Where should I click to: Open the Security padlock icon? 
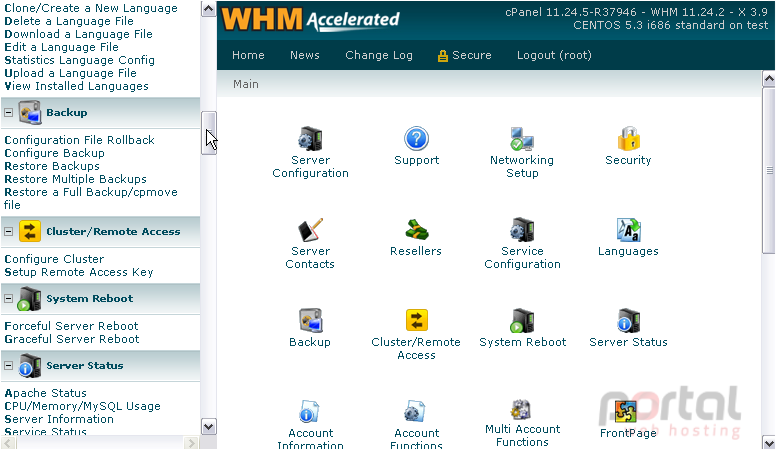pos(629,139)
